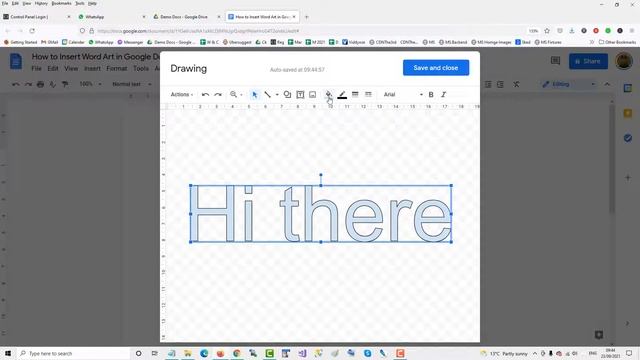Click Save and close

pyautogui.click(x=436, y=68)
